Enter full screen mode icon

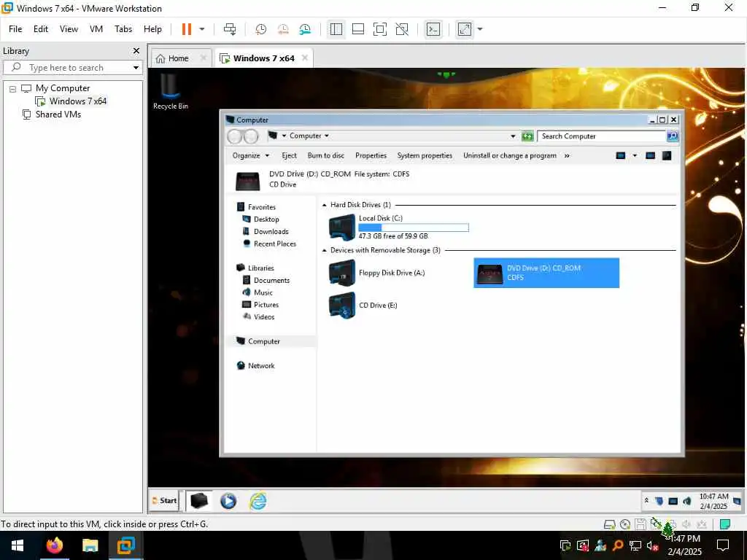379,29
